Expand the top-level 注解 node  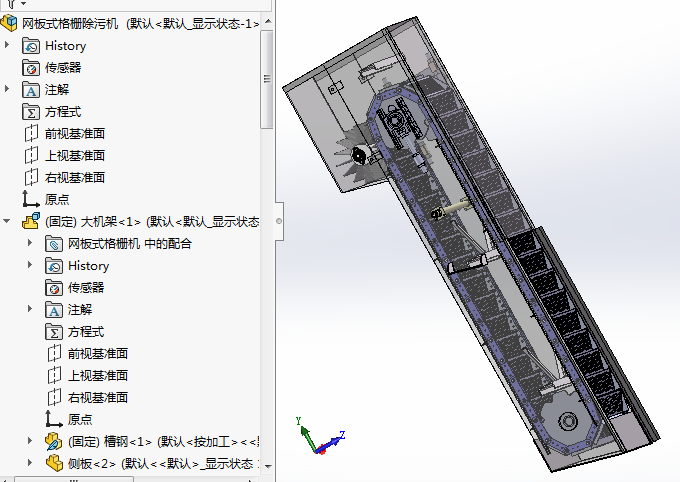[7, 89]
